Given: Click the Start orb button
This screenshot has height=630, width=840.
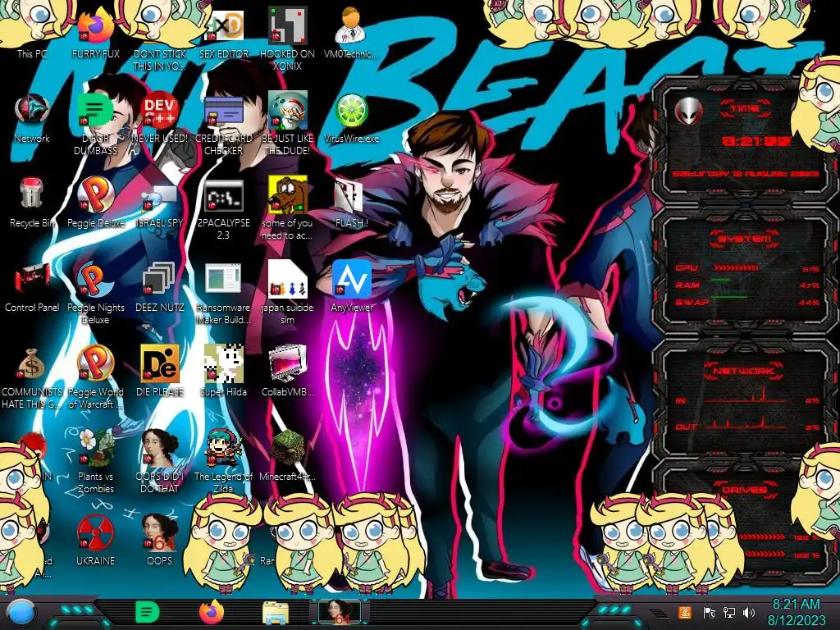Looking at the screenshot, I should coord(21,612).
